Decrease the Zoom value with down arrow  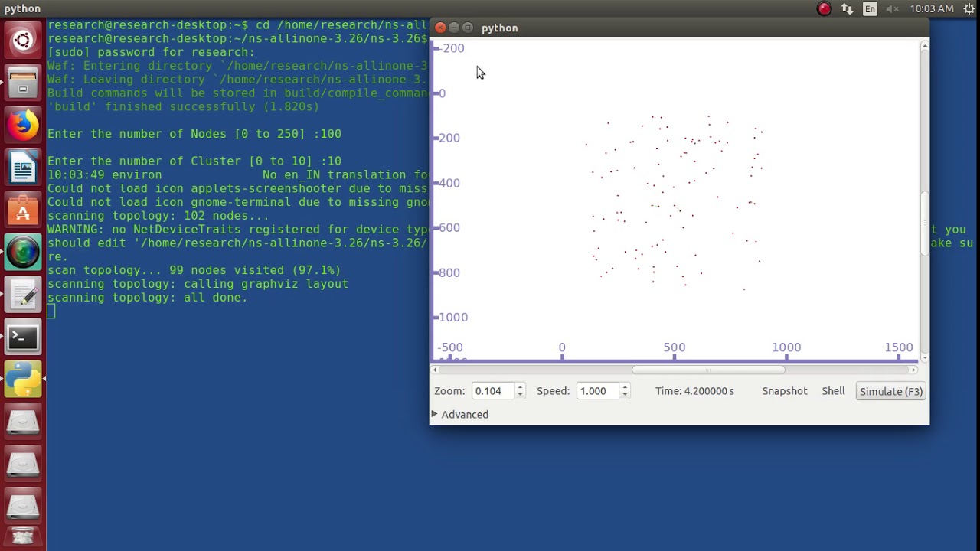coord(520,395)
